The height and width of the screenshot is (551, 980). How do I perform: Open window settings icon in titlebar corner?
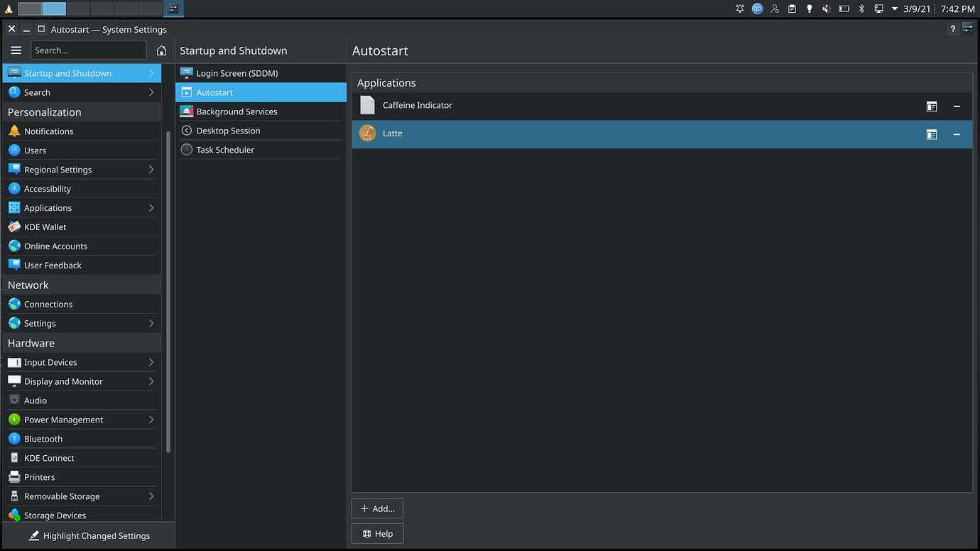[x=969, y=28]
